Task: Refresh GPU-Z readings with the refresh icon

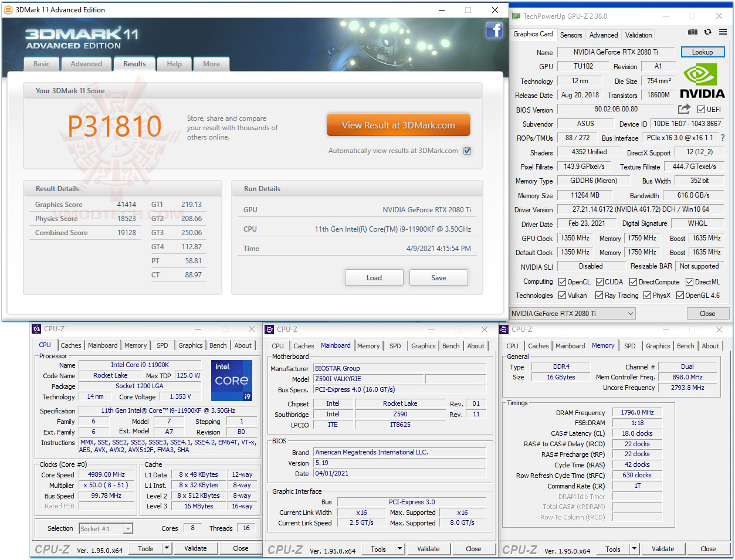Action: (x=707, y=32)
